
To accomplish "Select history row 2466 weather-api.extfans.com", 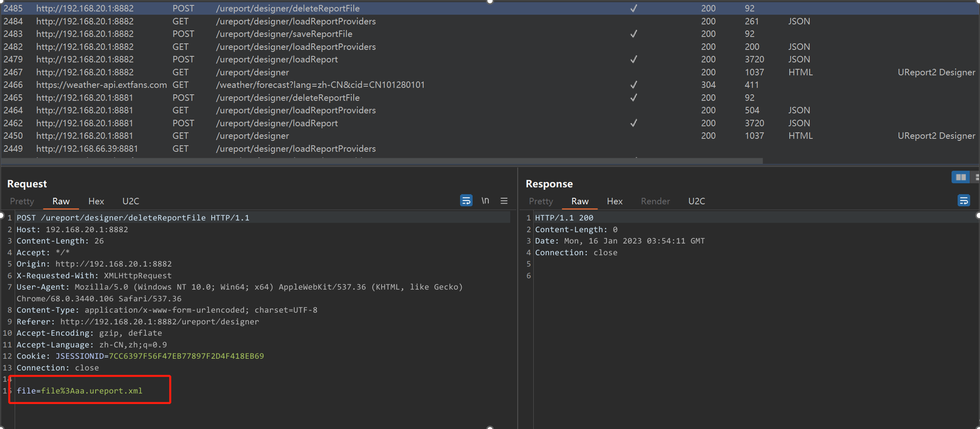I will click(x=490, y=85).
